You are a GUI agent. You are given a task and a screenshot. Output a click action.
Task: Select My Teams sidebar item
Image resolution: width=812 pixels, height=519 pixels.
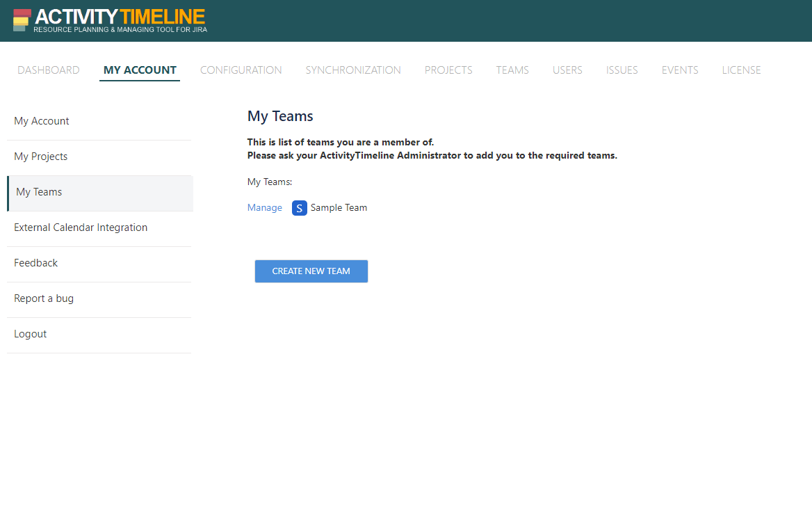(x=39, y=192)
